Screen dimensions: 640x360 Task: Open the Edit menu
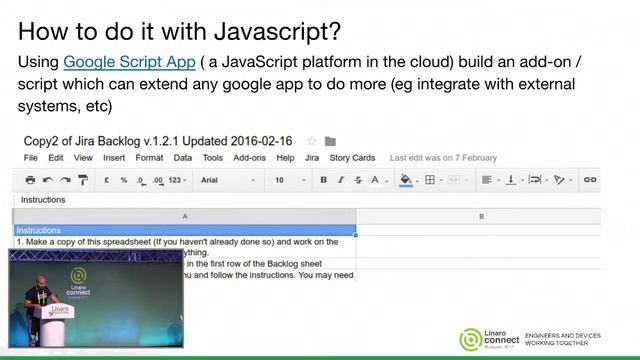[x=56, y=158]
